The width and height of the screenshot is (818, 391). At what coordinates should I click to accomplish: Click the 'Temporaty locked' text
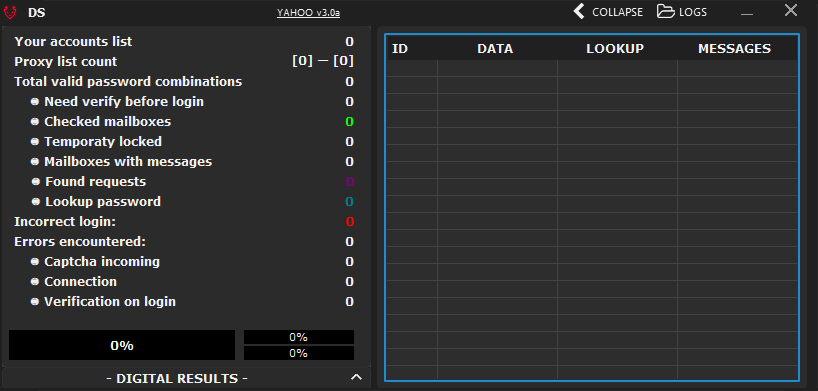tap(103, 141)
